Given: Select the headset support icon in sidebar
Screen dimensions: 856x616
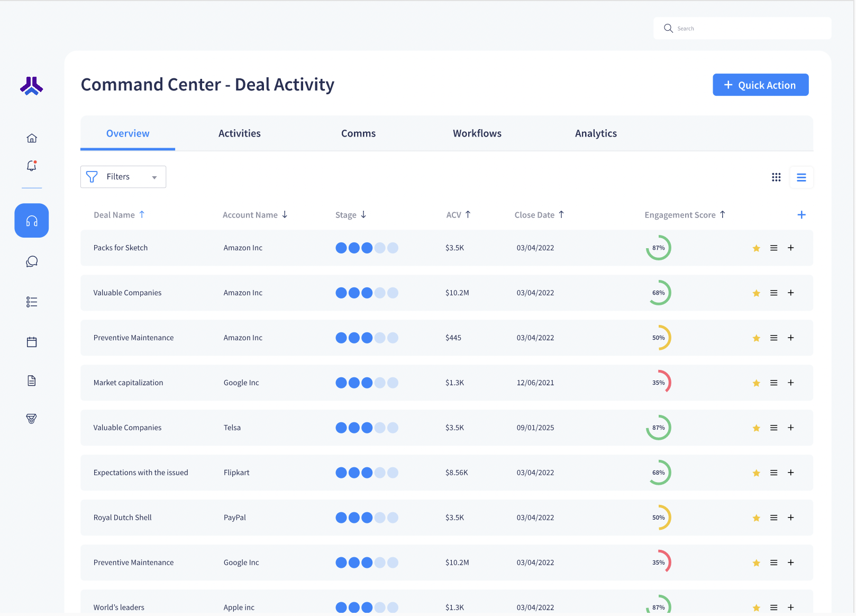Looking at the screenshot, I should [31, 221].
